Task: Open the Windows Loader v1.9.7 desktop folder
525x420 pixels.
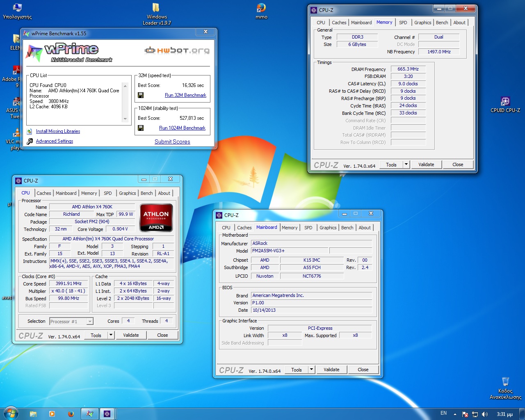Action: (x=156, y=14)
